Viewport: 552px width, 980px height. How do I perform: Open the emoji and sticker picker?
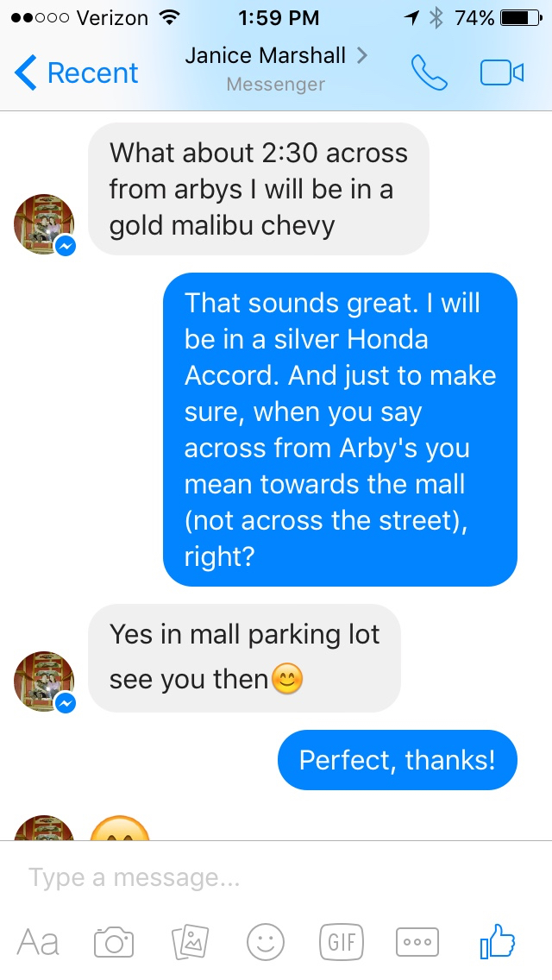click(x=265, y=941)
